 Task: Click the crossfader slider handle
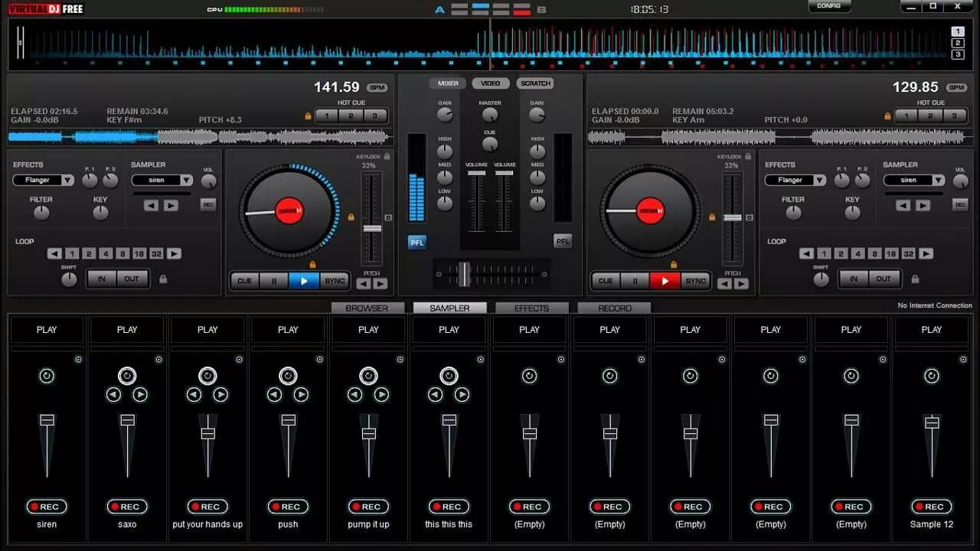464,274
